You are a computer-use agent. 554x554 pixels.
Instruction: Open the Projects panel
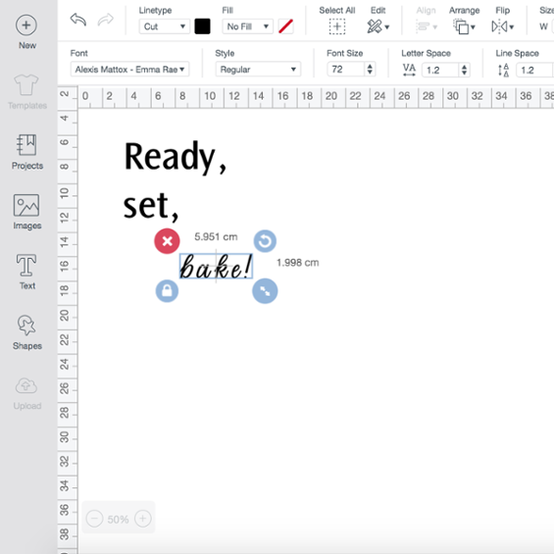[x=27, y=152]
